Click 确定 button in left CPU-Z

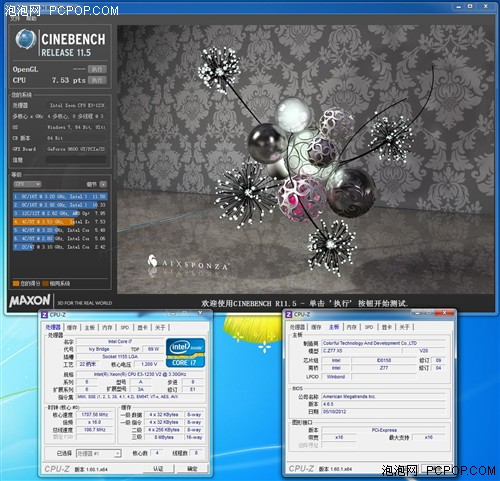click(192, 469)
